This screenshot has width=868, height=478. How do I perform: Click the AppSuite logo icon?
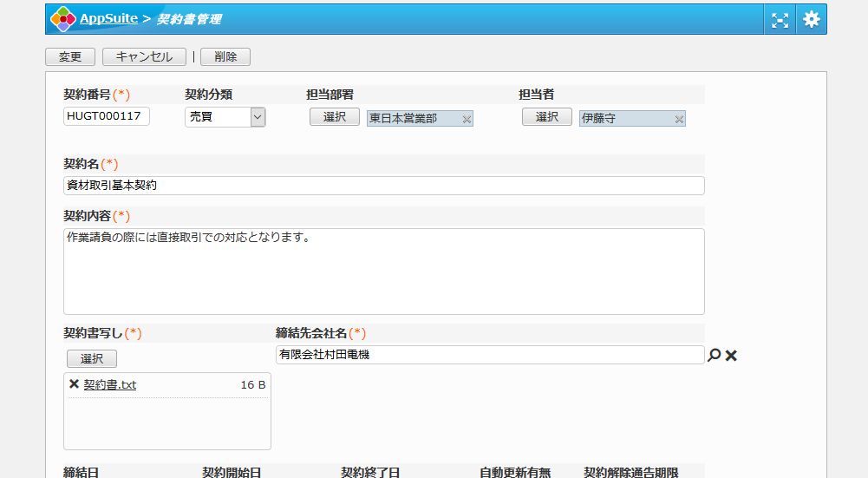[62, 19]
